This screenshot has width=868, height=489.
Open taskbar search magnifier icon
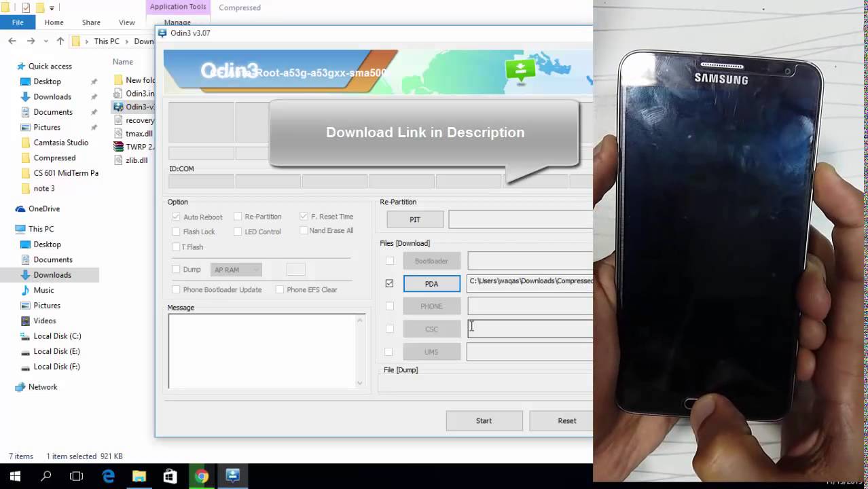point(46,476)
